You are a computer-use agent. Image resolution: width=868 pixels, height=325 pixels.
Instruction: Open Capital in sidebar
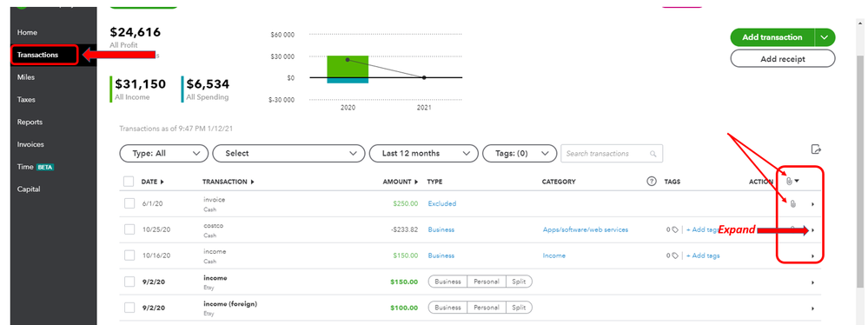coord(29,189)
